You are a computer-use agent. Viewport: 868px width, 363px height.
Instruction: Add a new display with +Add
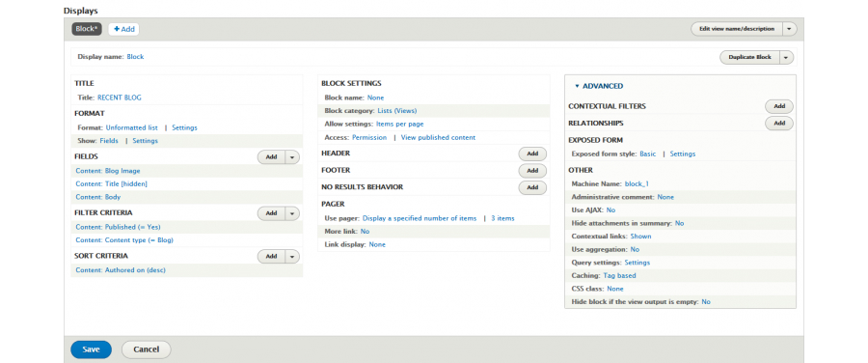(x=124, y=29)
